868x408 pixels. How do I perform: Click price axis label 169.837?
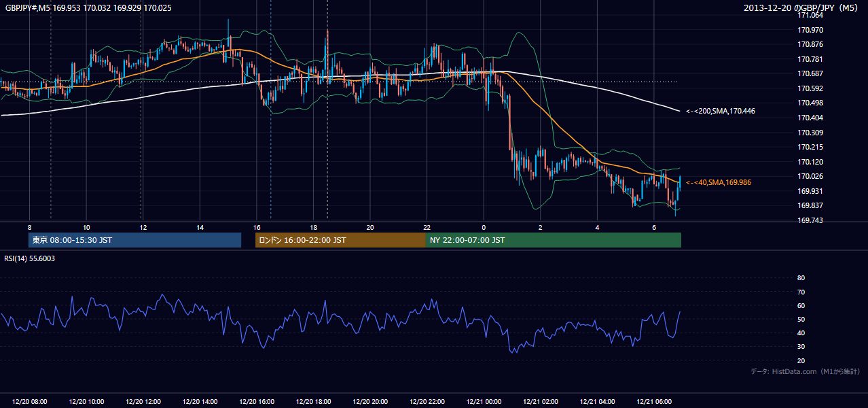pos(810,206)
